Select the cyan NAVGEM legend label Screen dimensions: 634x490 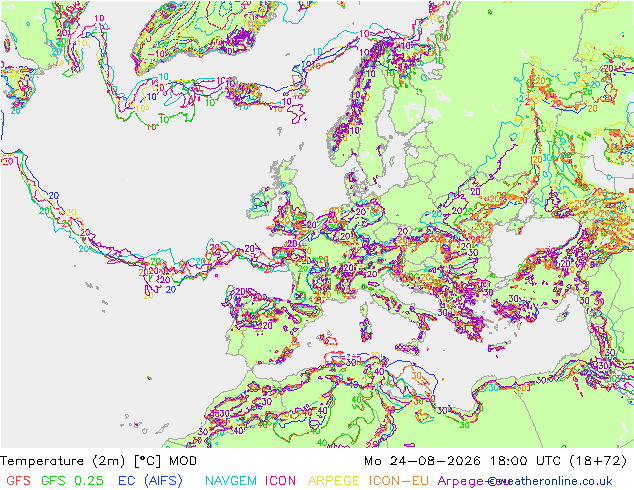tap(231, 481)
